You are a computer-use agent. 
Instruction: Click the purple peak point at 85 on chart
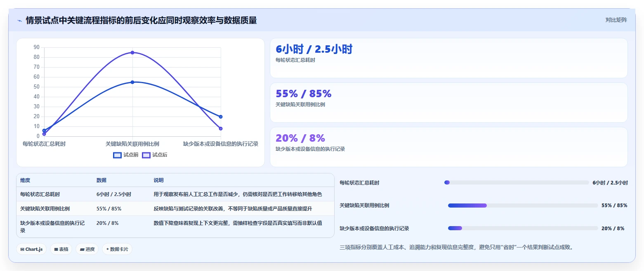(x=132, y=52)
